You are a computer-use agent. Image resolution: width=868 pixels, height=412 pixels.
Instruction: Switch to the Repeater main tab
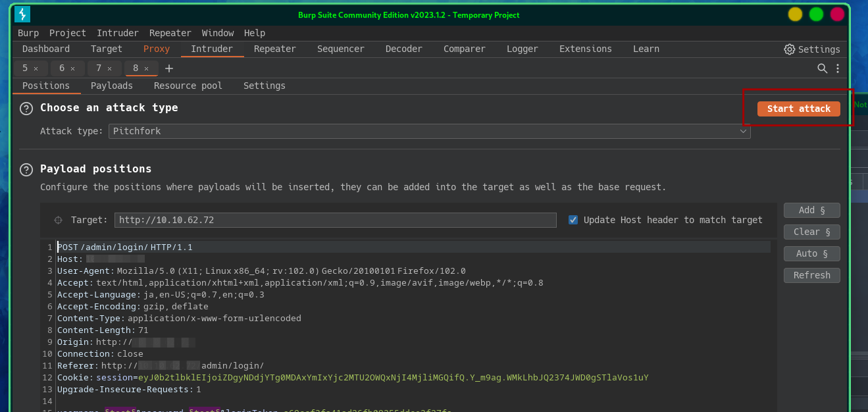coord(275,49)
